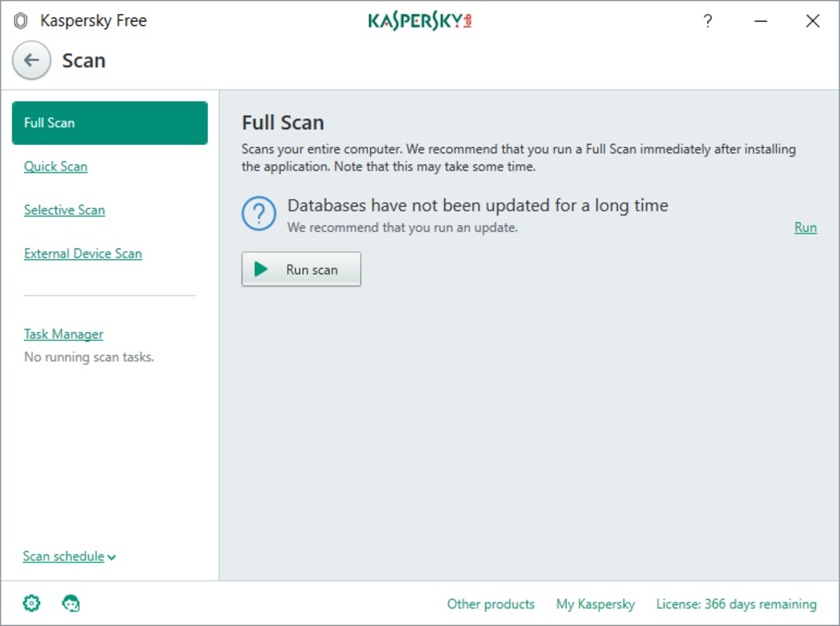Screen dimensions: 840x626
Task: Click the 'We recommend that you run an update.' text
Action: click(402, 228)
